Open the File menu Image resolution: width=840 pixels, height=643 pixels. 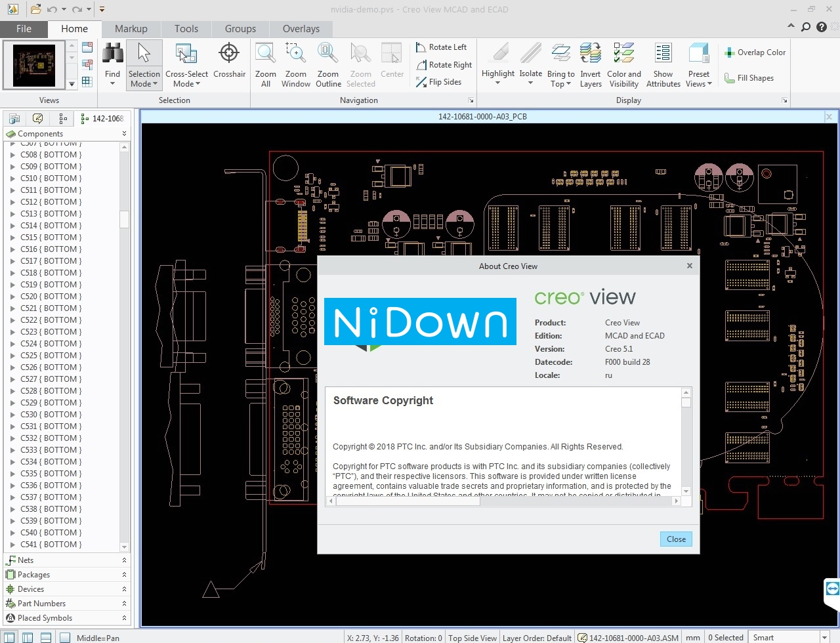tap(24, 29)
